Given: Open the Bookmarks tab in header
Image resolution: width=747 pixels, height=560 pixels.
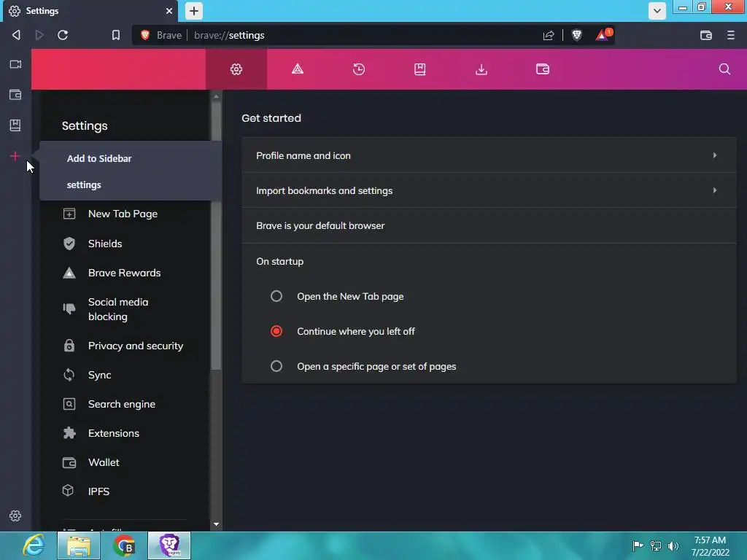Looking at the screenshot, I should point(419,69).
